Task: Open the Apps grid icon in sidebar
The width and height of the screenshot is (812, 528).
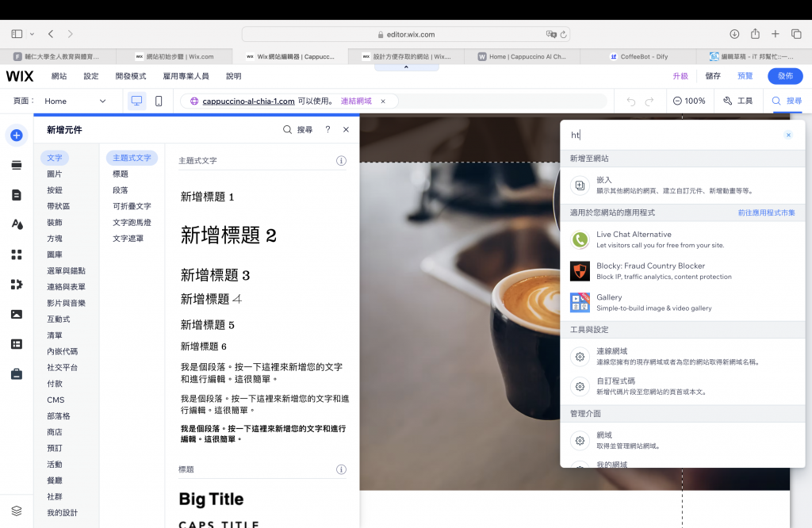Action: point(17,254)
